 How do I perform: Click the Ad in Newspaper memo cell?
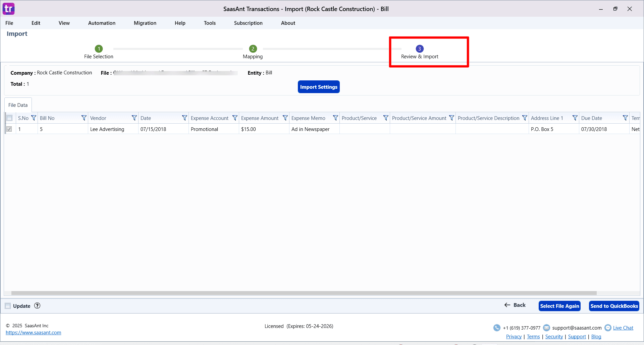314,129
